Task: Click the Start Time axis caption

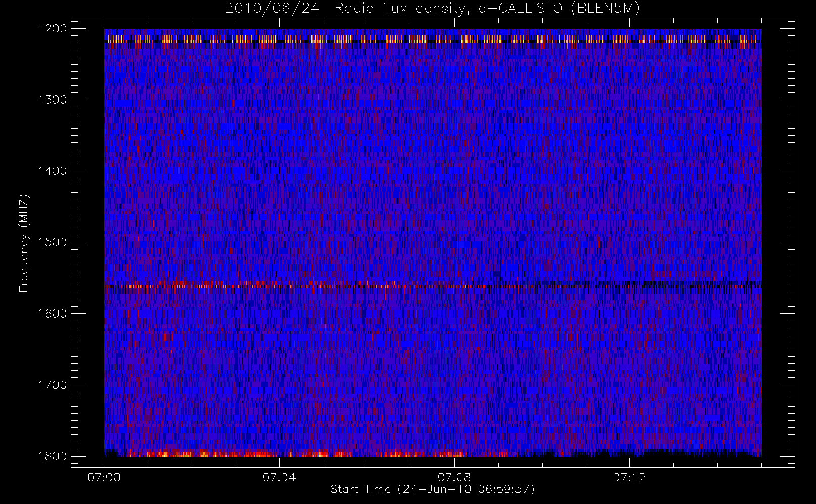Action: point(432,489)
